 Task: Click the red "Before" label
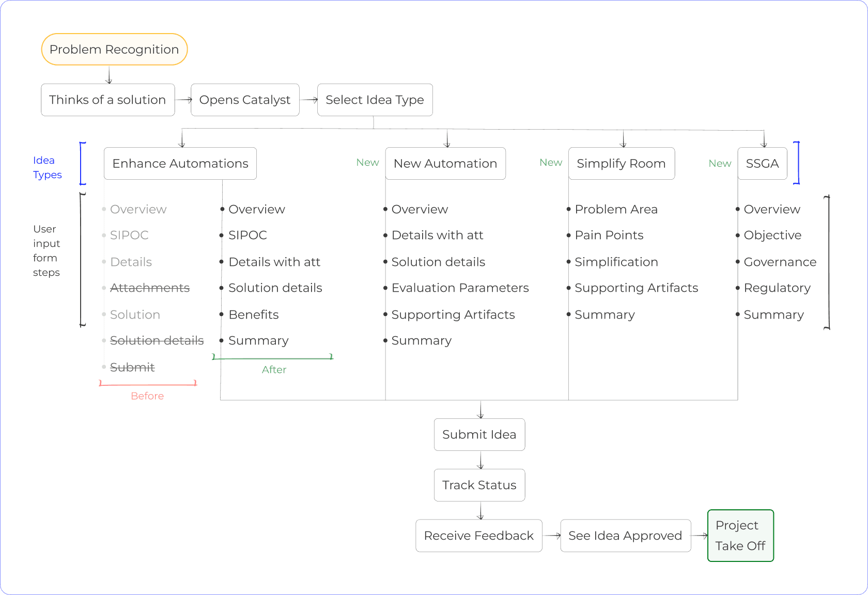147,396
